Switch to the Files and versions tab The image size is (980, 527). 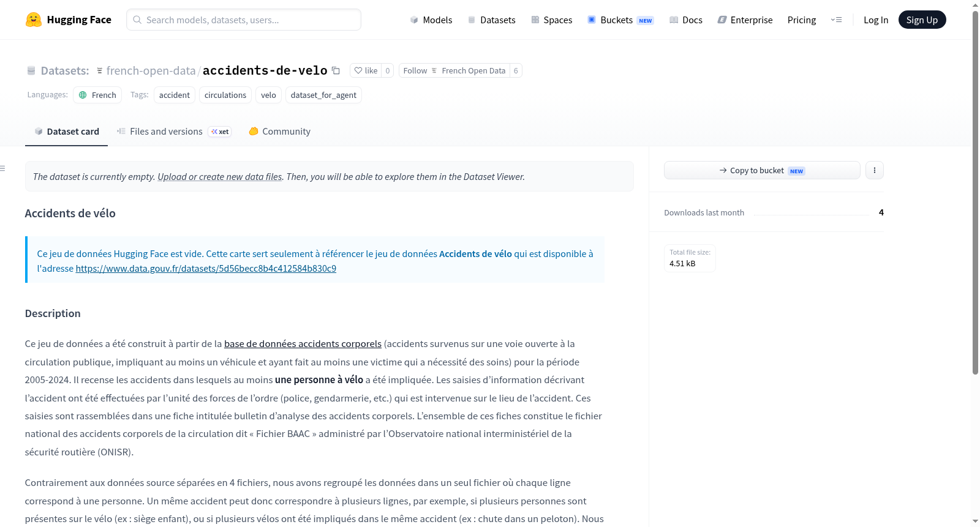[x=174, y=132]
